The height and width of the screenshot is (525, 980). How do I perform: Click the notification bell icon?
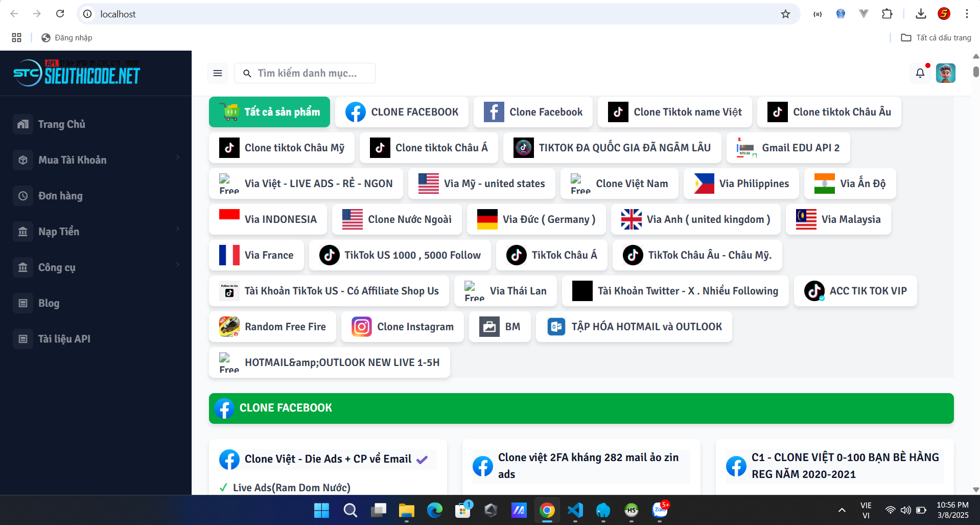pos(920,73)
